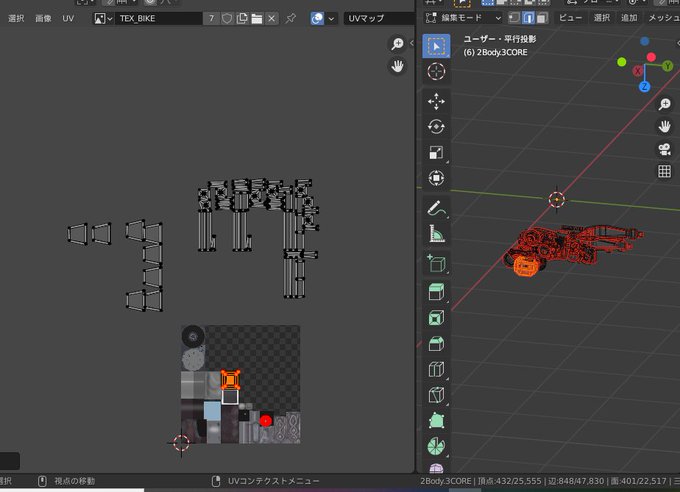Unlink TEX_BIKE image with X icon
This screenshot has width=680, height=492.
coord(271,18)
